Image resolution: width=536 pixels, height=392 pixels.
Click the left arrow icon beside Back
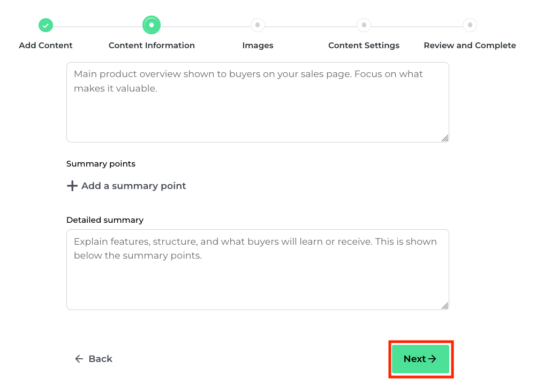tap(79, 359)
